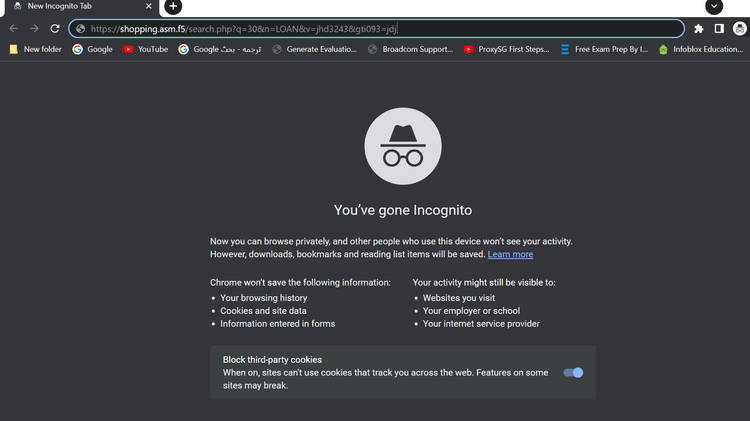Click "Information entered in forms" item
Image resolution: width=750 pixels, height=421 pixels.
pos(277,324)
